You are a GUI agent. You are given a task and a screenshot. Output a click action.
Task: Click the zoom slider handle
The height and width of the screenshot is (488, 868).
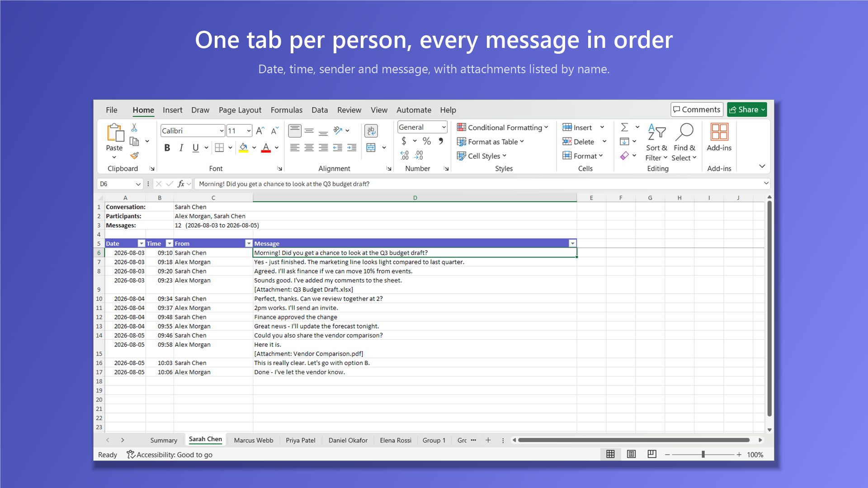703,455
